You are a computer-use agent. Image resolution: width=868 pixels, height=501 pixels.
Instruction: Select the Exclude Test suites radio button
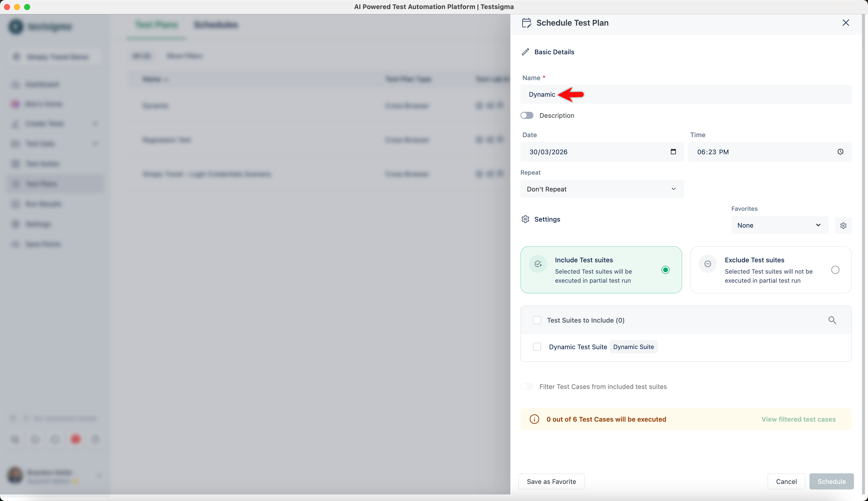tap(835, 270)
